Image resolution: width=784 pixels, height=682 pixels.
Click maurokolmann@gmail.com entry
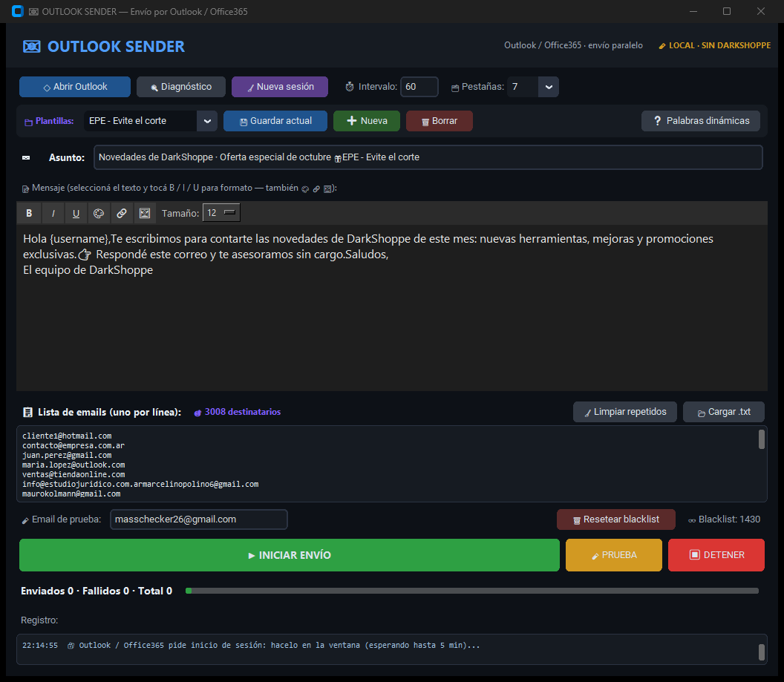(x=71, y=494)
